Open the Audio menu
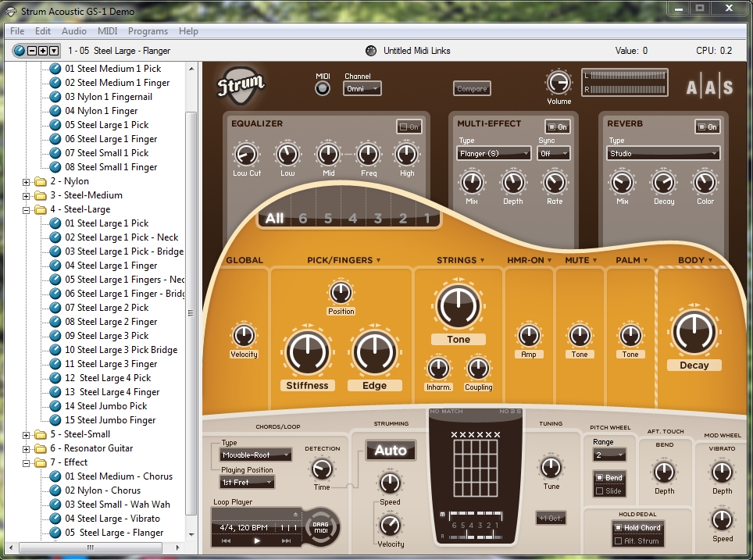 coord(74,31)
